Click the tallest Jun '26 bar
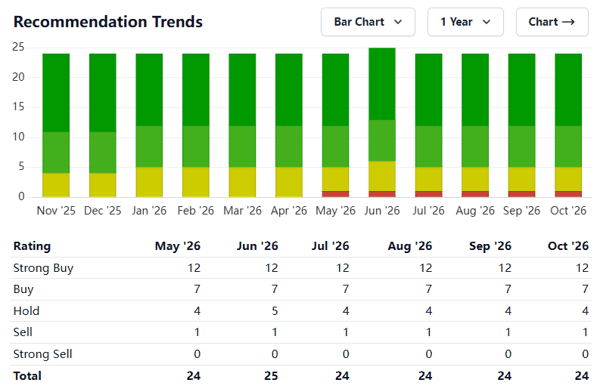Image resolution: width=600 pixels, height=392 pixels. click(382, 122)
